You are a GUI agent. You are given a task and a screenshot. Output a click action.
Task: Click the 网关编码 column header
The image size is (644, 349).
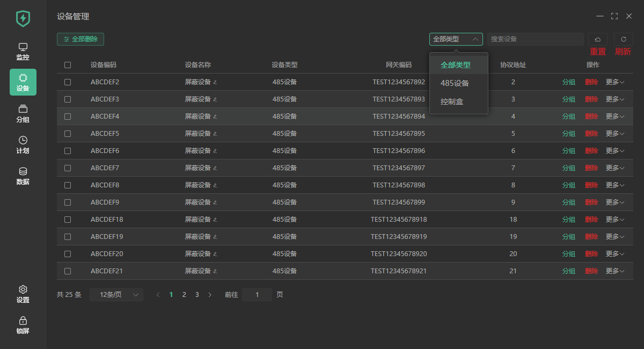pyautogui.click(x=399, y=65)
